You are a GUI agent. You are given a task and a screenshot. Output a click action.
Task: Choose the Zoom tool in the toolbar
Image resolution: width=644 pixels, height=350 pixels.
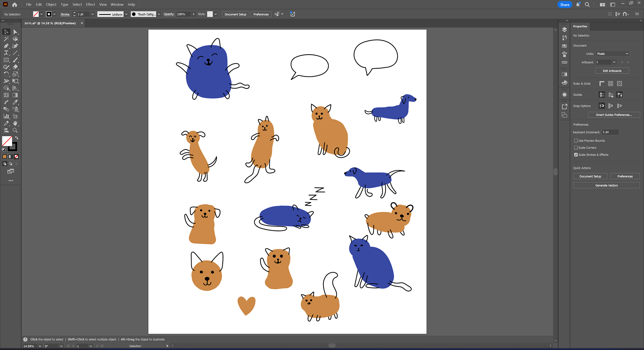[x=15, y=130]
